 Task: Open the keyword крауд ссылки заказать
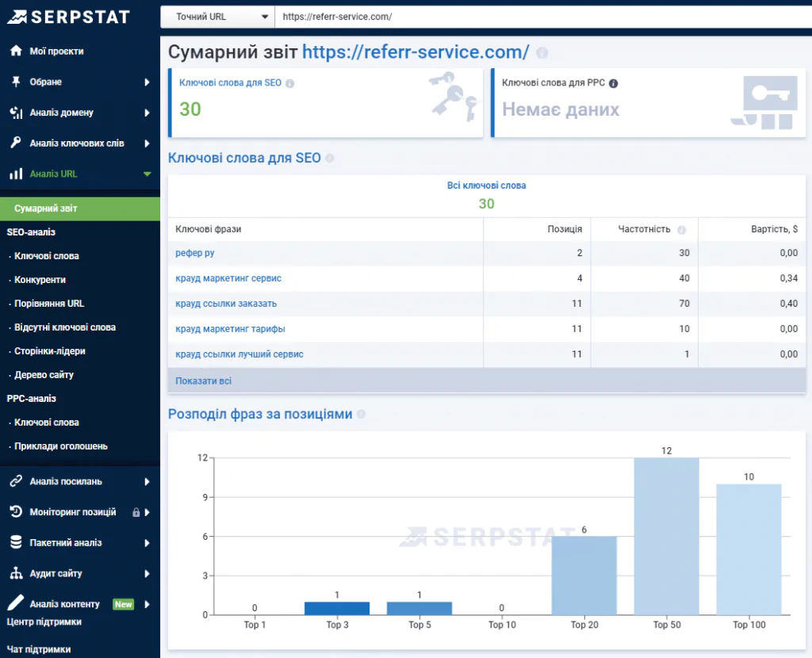[x=226, y=304]
